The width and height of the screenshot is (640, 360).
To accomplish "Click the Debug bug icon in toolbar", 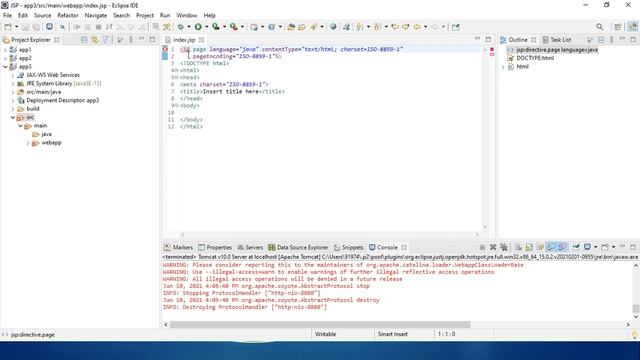I will click(x=181, y=27).
